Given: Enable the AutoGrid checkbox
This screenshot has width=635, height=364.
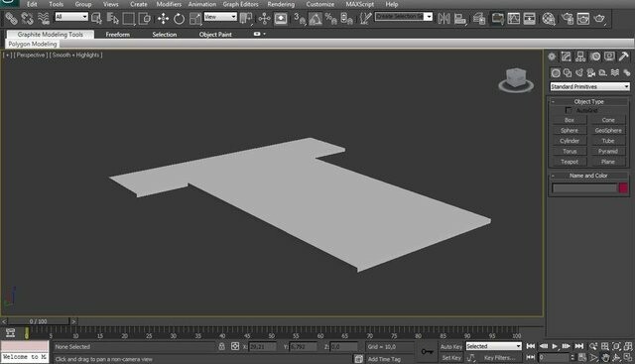Looking at the screenshot, I should [569, 110].
